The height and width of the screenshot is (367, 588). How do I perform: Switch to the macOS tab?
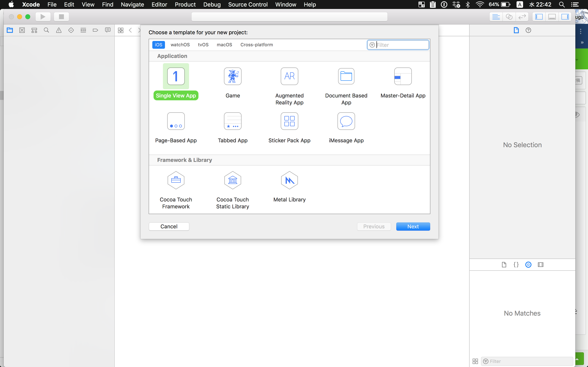pyautogui.click(x=224, y=44)
